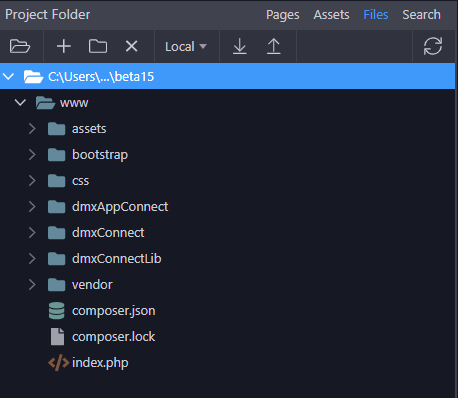Collapse the C:\Users beta15 root chevron
This screenshot has height=398, width=458.
8,76
